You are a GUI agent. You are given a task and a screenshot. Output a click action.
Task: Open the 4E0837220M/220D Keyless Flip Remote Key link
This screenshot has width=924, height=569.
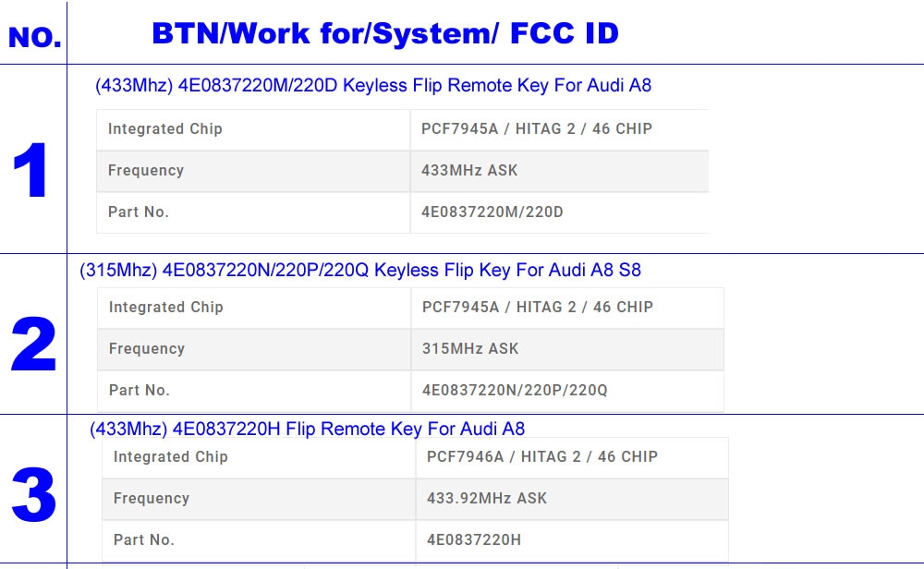[x=372, y=86]
